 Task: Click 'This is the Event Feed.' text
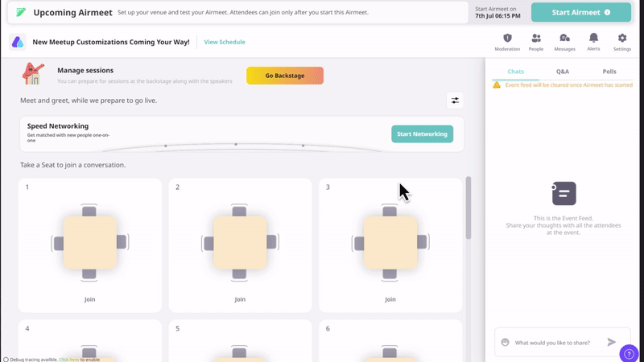[563, 218]
